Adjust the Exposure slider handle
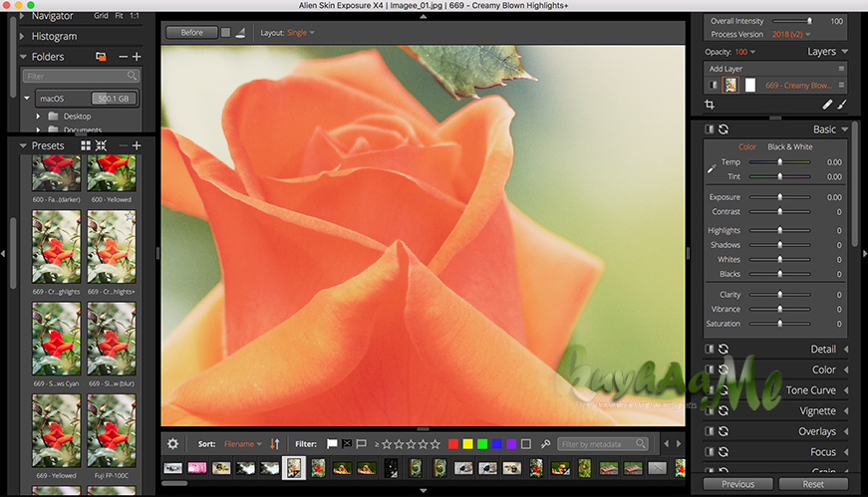This screenshot has width=868, height=497. point(780,197)
